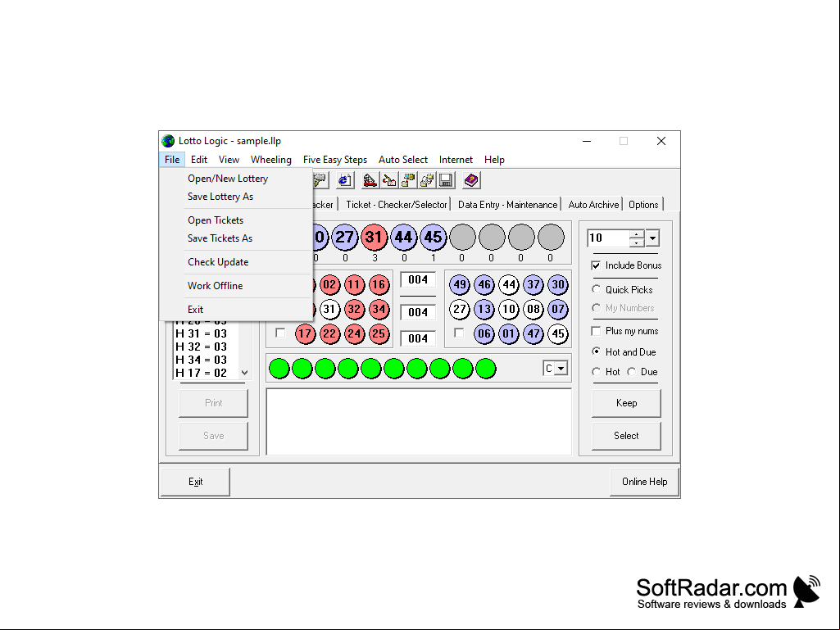The image size is (840, 630).
Task: Tick the checkbox beside the 06 01 47 45 row
Action: point(459,333)
